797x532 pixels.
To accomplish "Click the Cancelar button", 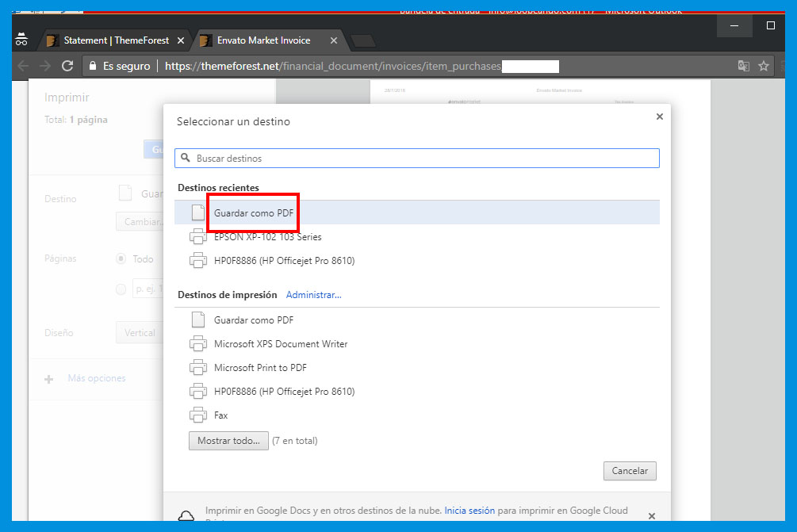I will click(630, 470).
